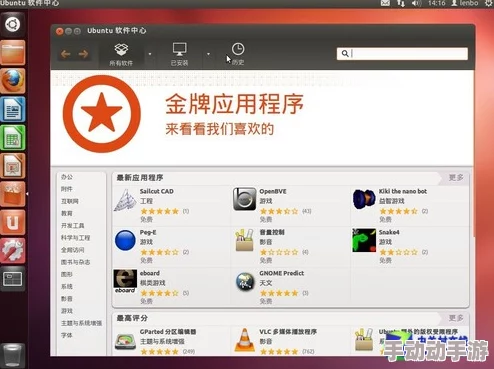Click the Sailcut CAD title text
This screenshot has width=494, height=369.
pyautogui.click(x=157, y=191)
